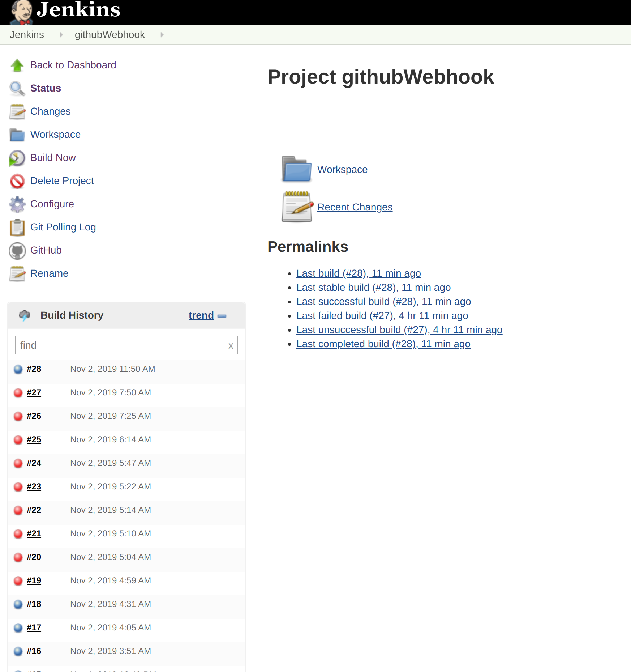The image size is (631, 672).
Task: Expand the breadcrumb arrow after Jenkins
Action: click(x=61, y=34)
